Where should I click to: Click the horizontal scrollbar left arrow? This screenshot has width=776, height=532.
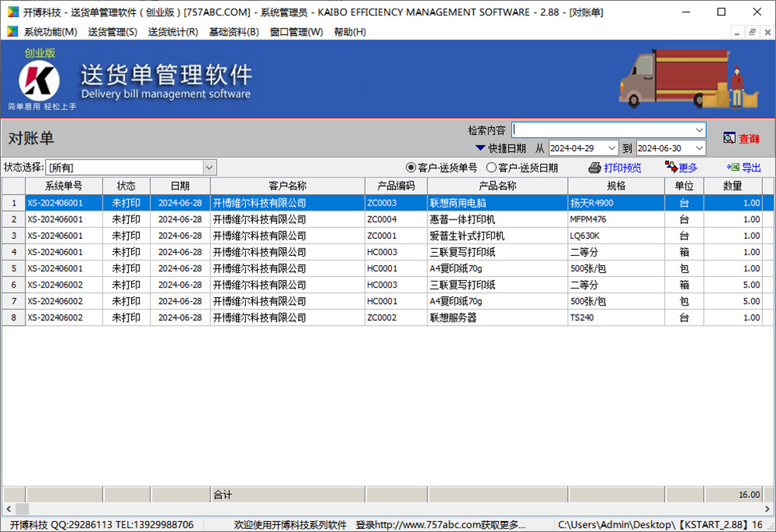coord(9,508)
